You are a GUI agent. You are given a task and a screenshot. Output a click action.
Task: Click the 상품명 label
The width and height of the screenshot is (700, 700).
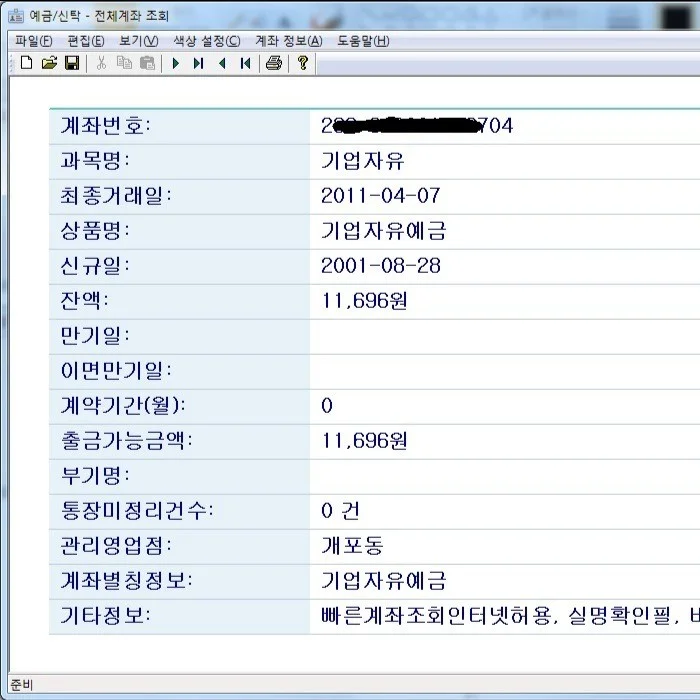[95, 231]
